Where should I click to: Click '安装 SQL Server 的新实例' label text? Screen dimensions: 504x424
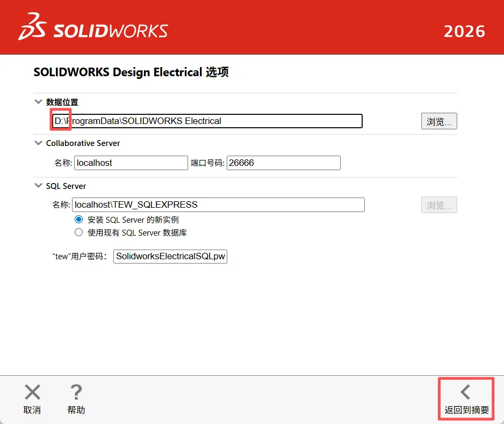point(133,220)
